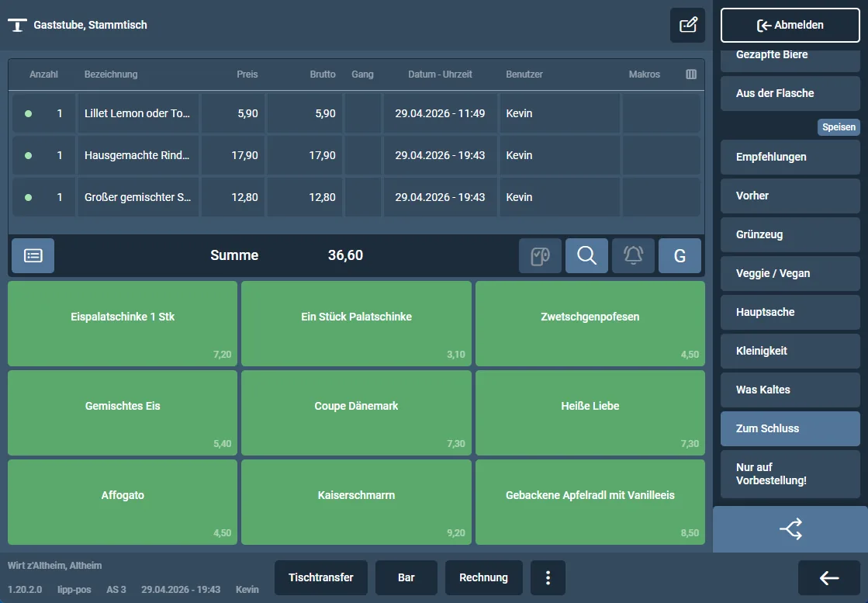
Task: Open the order list view icon
Action: pos(33,255)
